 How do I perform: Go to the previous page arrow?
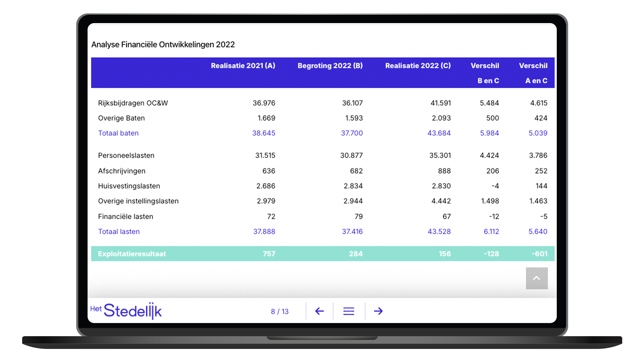[319, 311]
